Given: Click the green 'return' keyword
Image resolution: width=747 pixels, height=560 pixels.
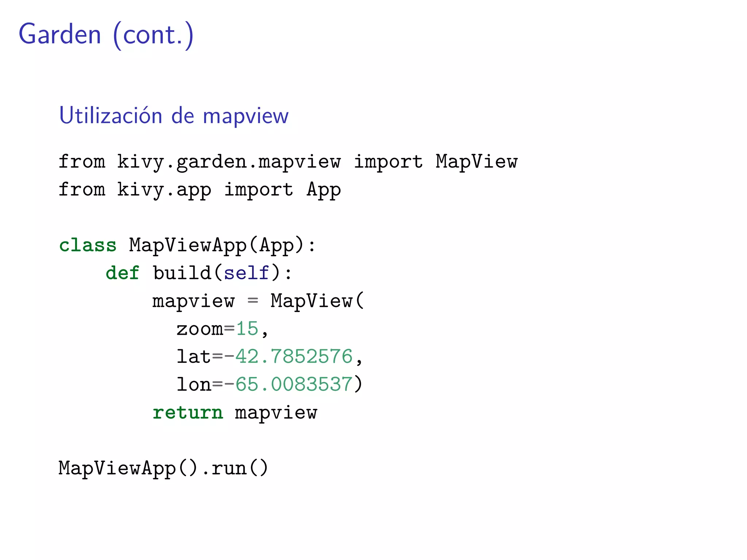Looking at the screenshot, I should tap(187, 413).
